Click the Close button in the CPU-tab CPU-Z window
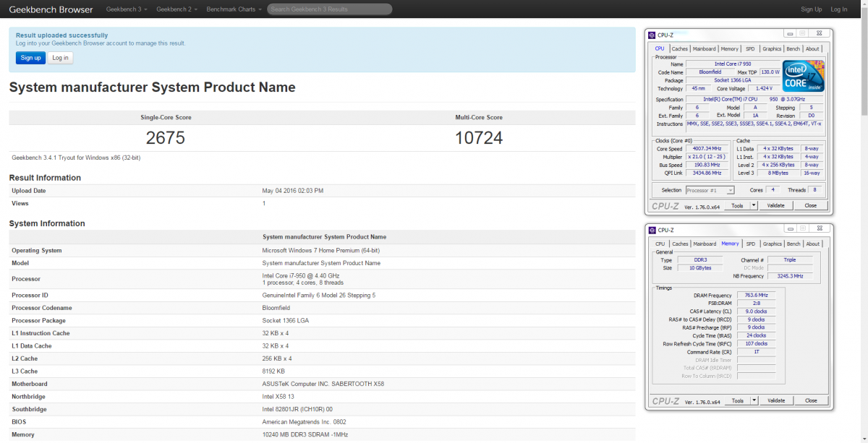868x443 pixels. [811, 205]
